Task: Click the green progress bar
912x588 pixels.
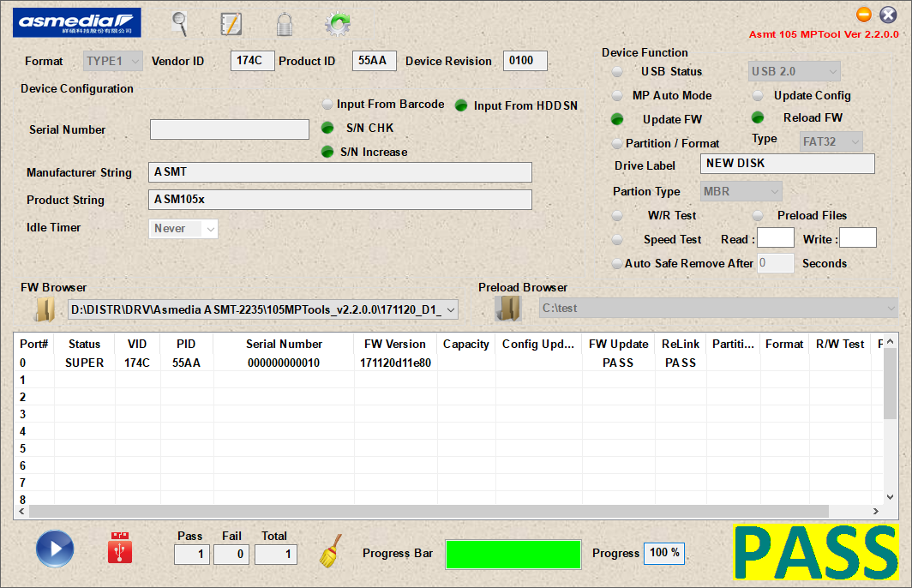Action: pos(513,555)
